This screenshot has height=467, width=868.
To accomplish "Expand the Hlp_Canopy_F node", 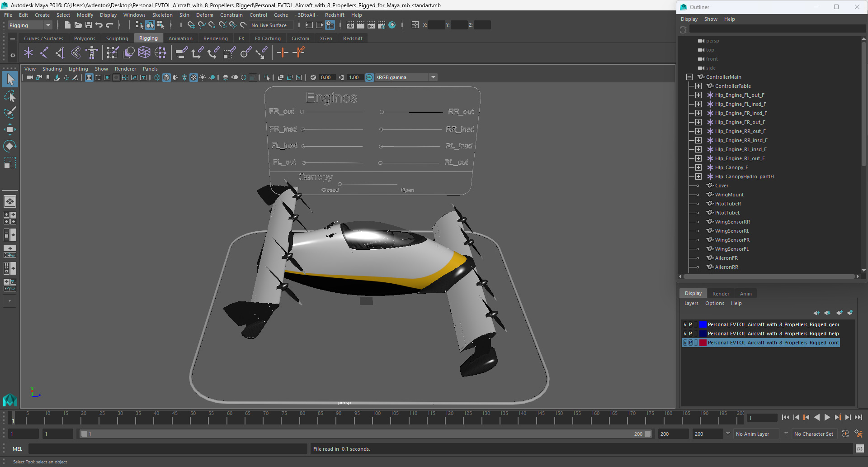I will click(698, 167).
